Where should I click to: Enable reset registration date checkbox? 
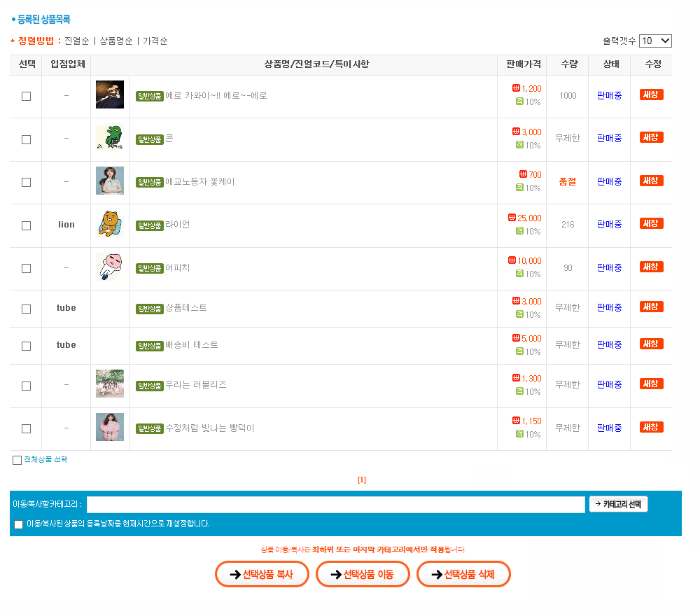point(19,524)
